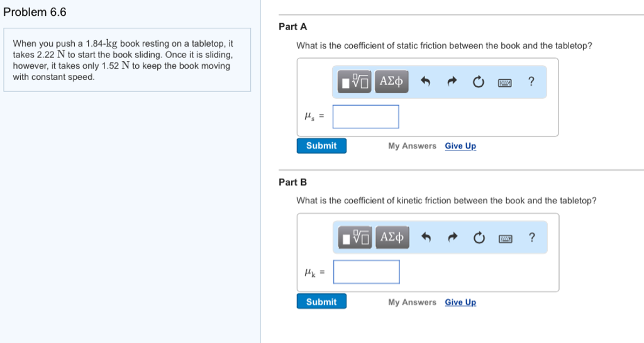Undo last entry in Part B toolbar
Viewport: 644px width, 343px height.
(426, 237)
